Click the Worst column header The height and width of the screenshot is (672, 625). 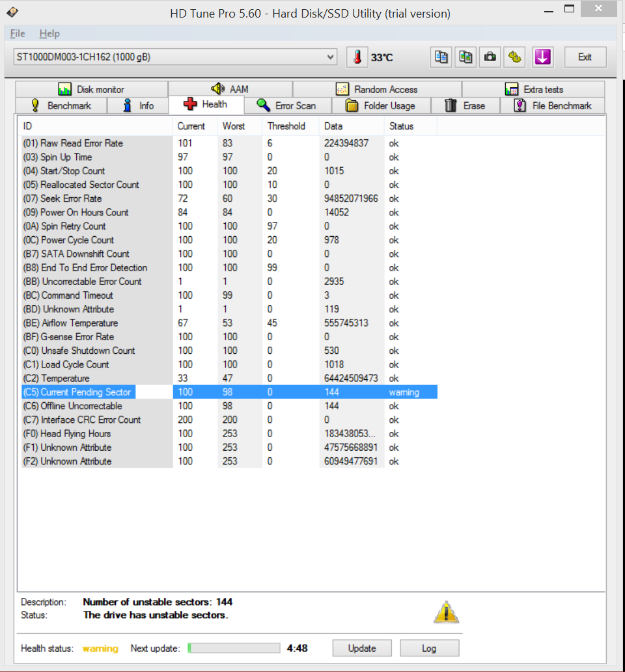click(x=240, y=126)
